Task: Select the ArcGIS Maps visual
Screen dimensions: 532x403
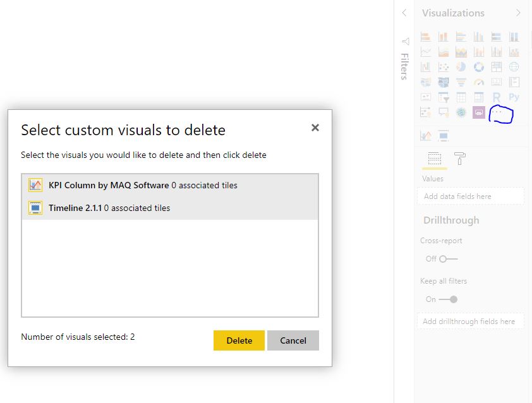Action: click(461, 112)
